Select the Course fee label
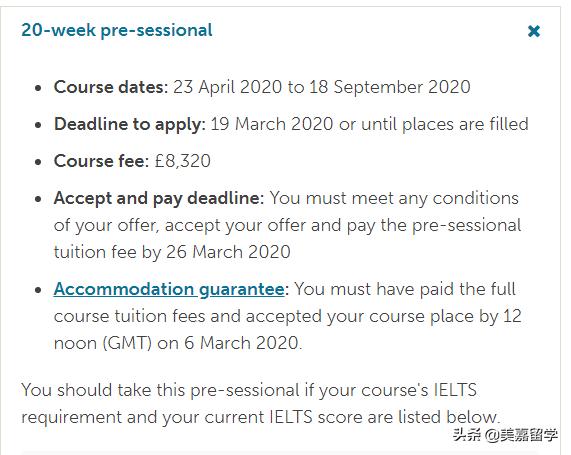The height and width of the screenshot is (455, 571). (101, 161)
